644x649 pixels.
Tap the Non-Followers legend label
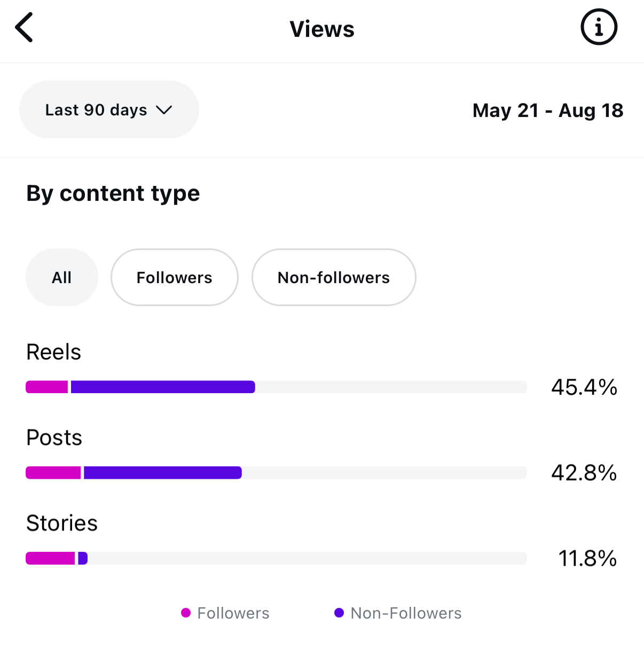click(406, 613)
